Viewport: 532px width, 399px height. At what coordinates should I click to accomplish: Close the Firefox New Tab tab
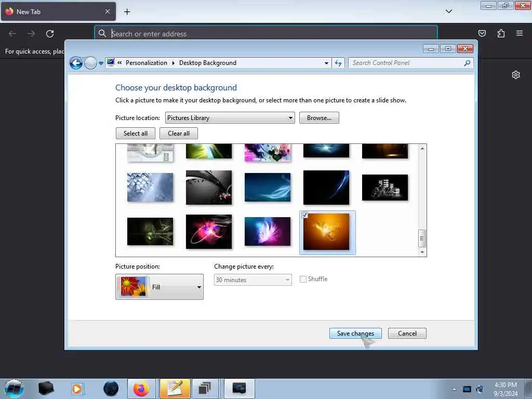(108, 11)
